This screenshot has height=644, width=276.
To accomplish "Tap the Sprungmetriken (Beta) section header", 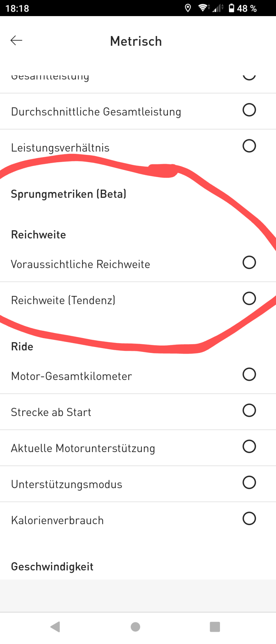I will point(69,194).
